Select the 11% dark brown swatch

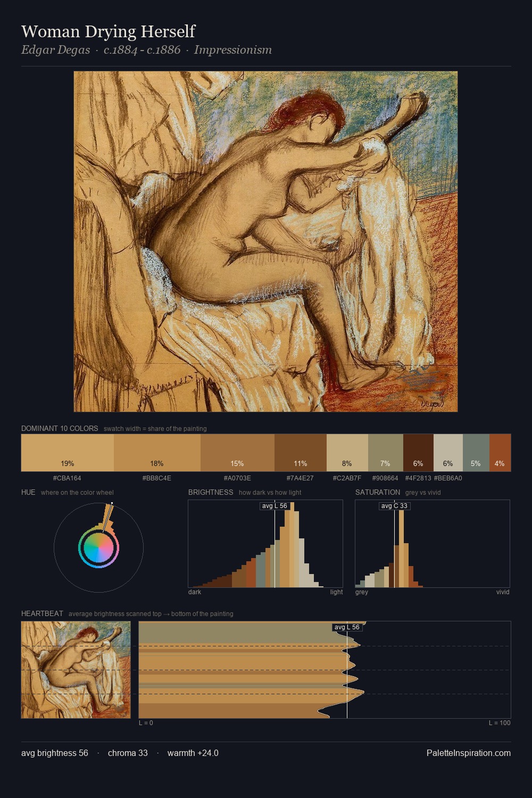point(300,453)
